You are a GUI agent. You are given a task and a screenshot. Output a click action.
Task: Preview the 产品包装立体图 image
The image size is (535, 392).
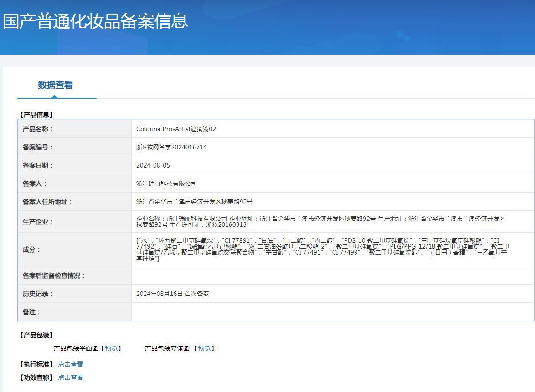click(x=204, y=348)
